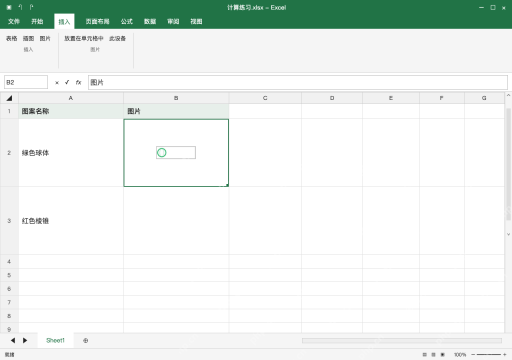Image resolution: width=512 pixels, height=360 pixels.
Task: Add a new sheet with plus icon
Action: point(86,341)
